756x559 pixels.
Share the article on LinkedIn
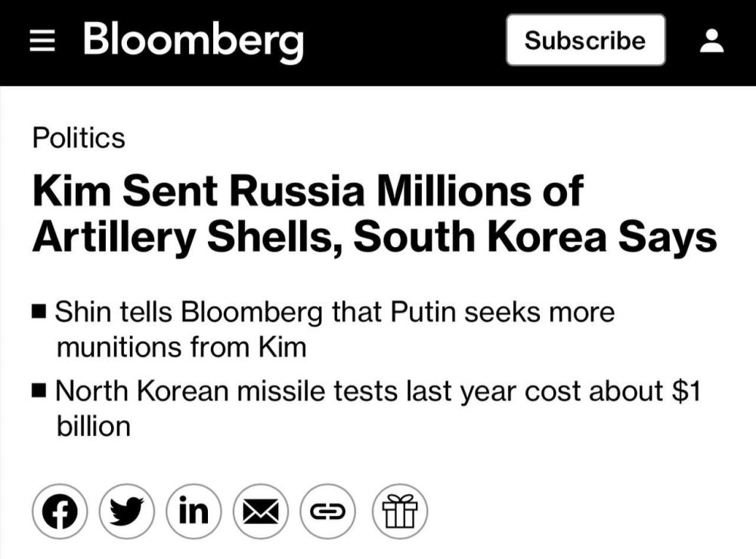194,510
